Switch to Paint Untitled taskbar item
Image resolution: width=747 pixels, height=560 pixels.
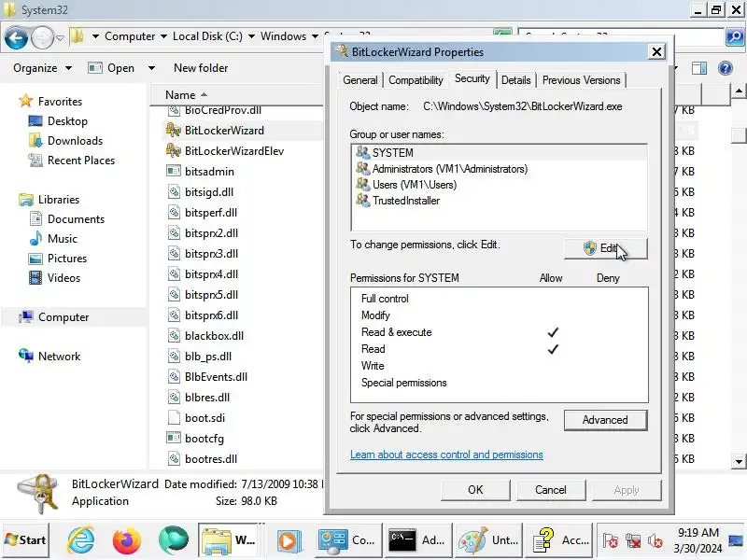(x=488, y=540)
